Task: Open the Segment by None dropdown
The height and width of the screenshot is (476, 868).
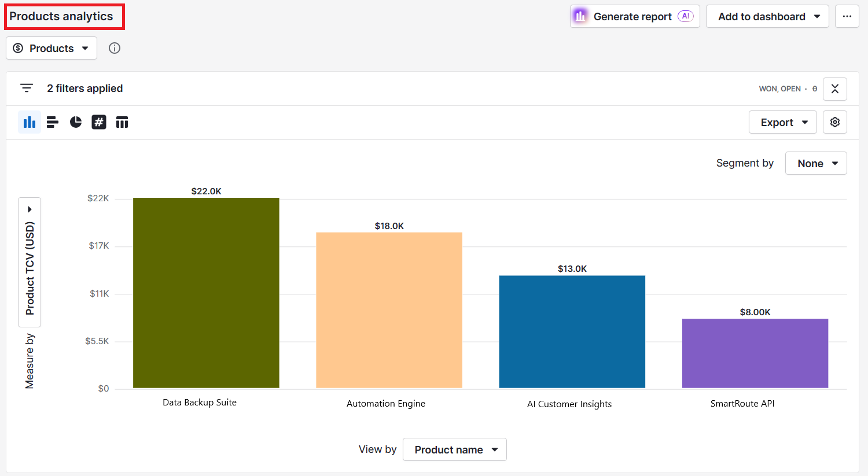Action: (816, 163)
